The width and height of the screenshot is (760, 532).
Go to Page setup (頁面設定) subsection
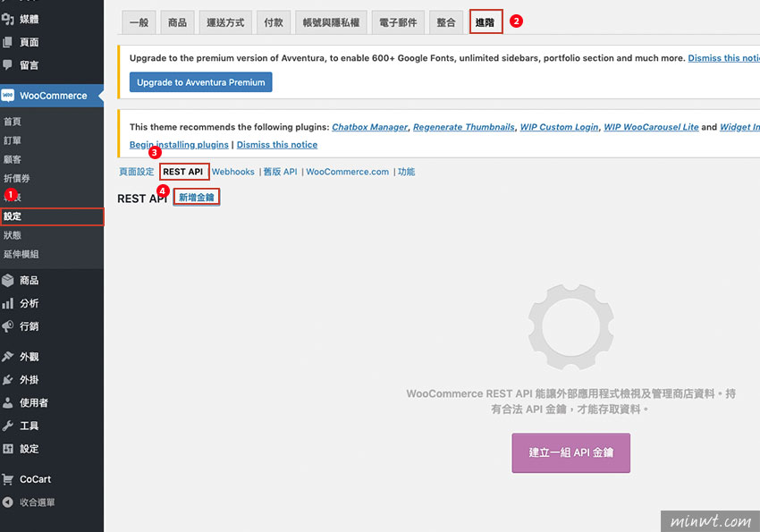tap(136, 172)
